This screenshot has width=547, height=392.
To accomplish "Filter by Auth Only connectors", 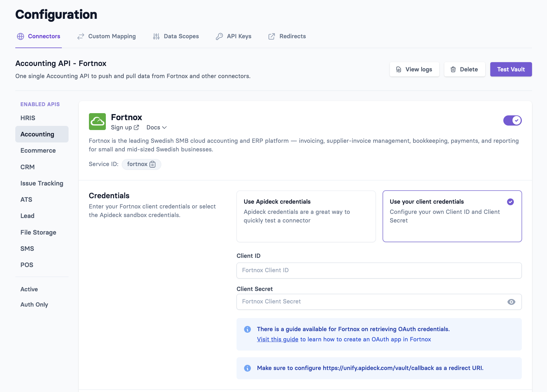I will coord(34,305).
